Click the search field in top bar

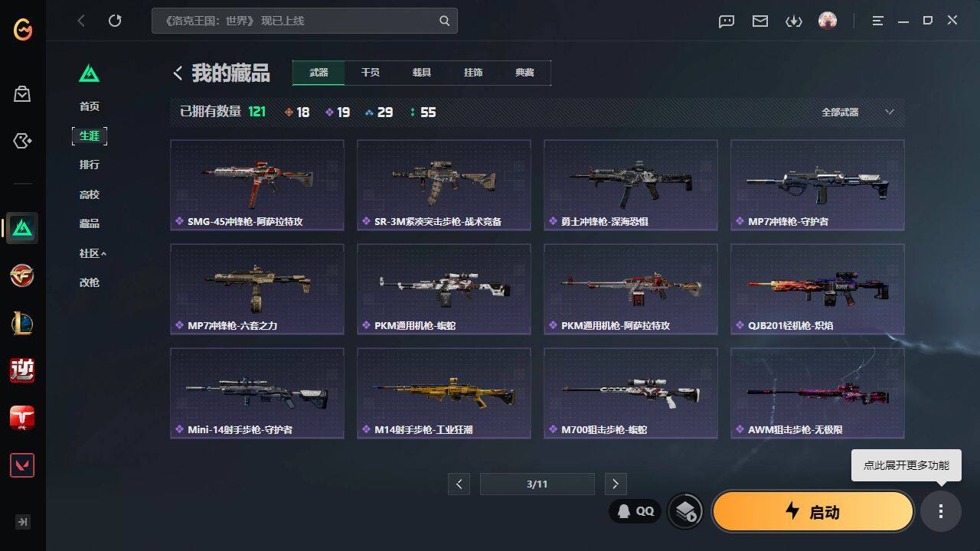pyautogui.click(x=304, y=21)
